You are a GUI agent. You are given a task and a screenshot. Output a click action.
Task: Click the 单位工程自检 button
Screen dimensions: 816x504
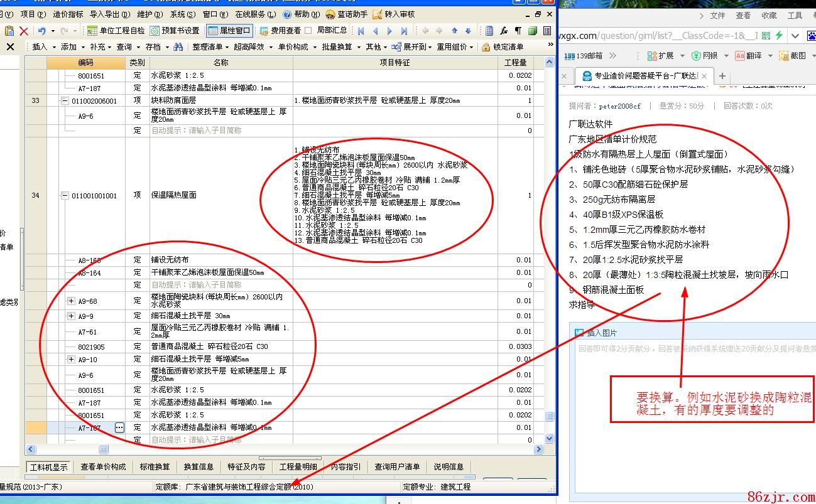(116, 31)
